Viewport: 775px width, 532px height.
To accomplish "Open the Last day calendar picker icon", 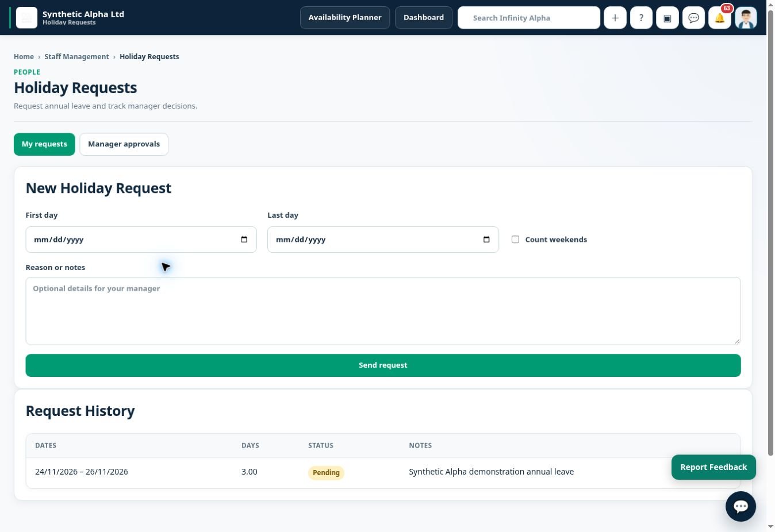I will coord(486,240).
